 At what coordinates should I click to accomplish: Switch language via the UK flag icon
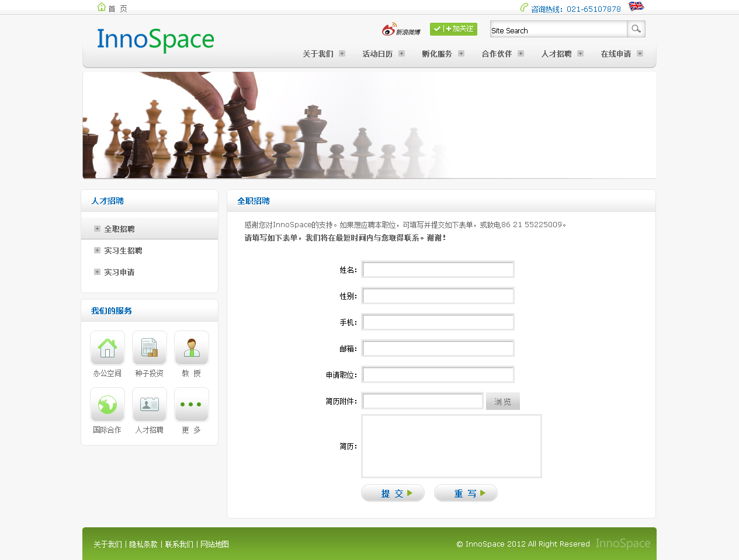tap(636, 6)
